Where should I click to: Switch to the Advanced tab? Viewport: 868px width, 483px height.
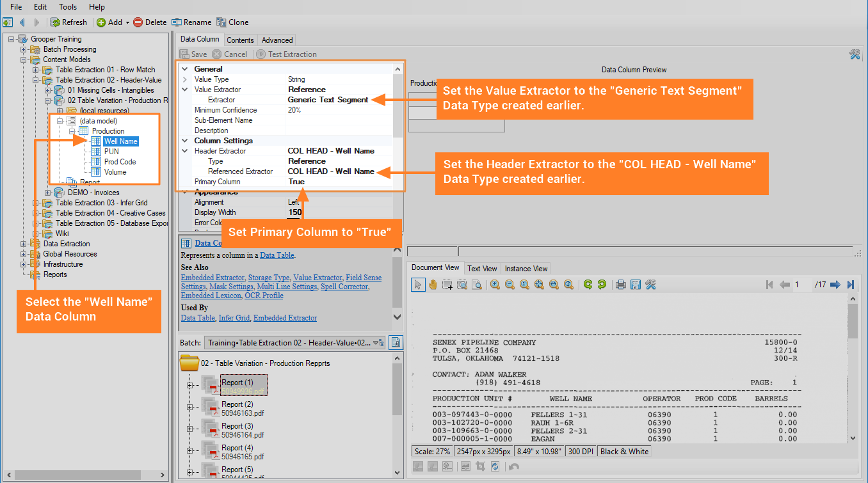pyautogui.click(x=277, y=40)
